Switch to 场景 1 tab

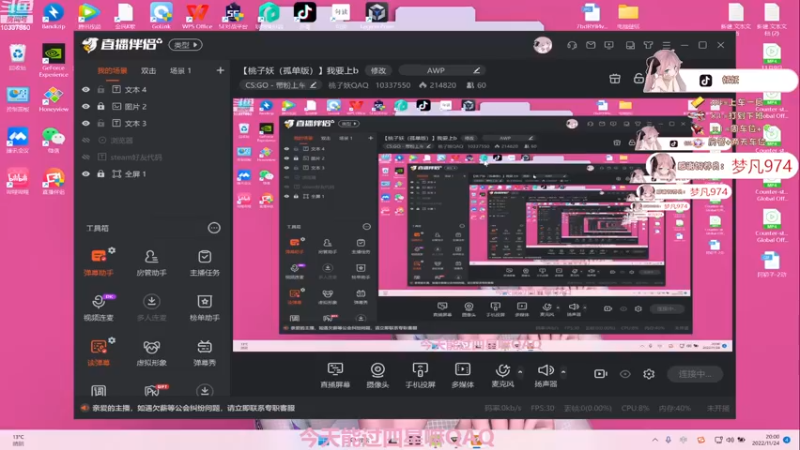pyautogui.click(x=180, y=70)
